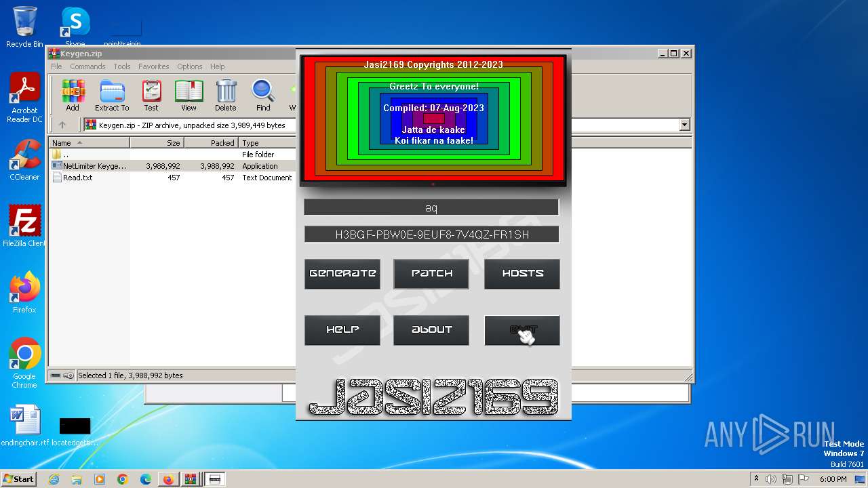This screenshot has height=488, width=868.
Task: Sort file list by Type column
Action: [x=267, y=143]
